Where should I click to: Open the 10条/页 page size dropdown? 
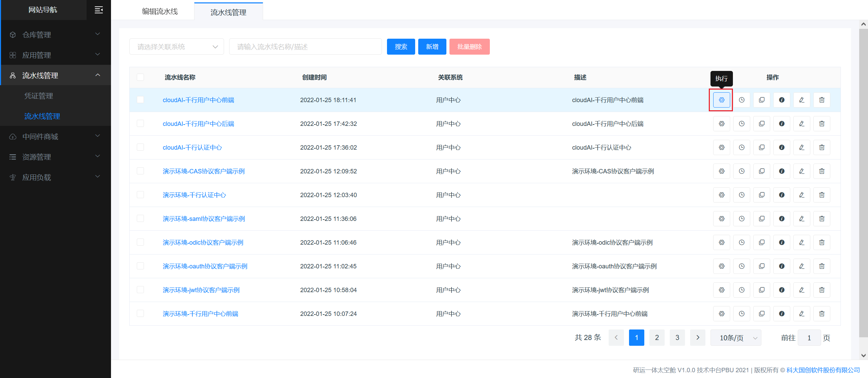pyautogui.click(x=736, y=338)
